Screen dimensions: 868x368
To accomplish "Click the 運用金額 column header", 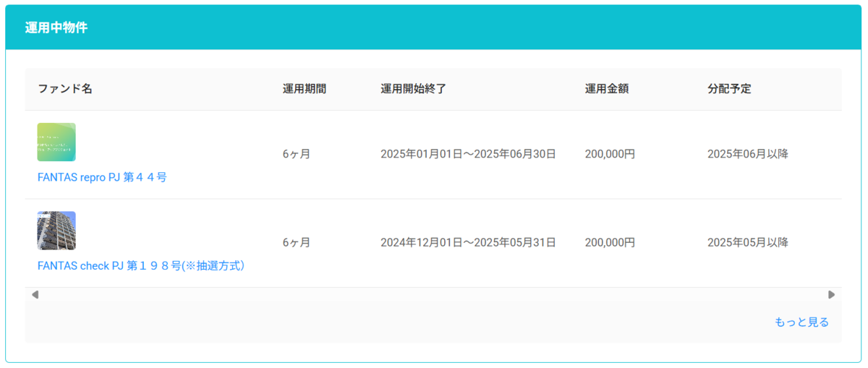I will pos(606,89).
